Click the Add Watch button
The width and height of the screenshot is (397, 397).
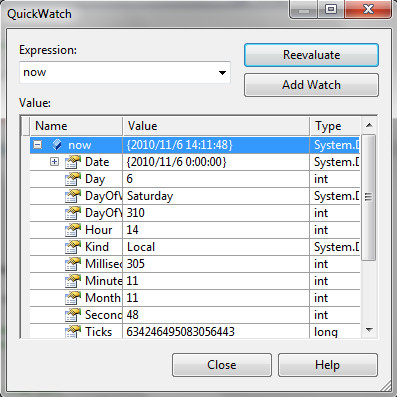311,85
